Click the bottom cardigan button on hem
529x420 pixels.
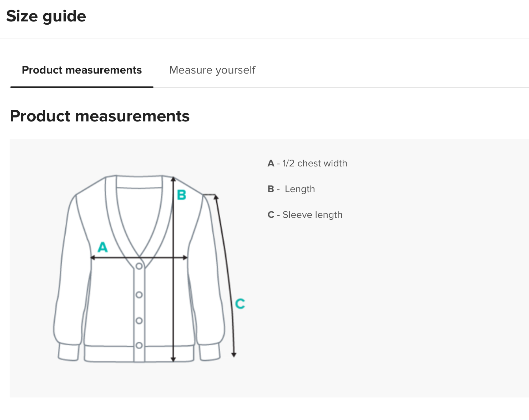pyautogui.click(x=139, y=345)
